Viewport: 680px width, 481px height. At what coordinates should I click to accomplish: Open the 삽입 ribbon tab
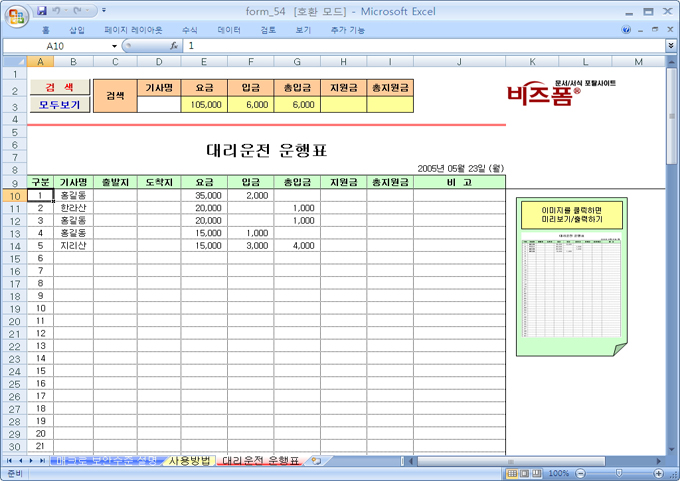[x=77, y=30]
